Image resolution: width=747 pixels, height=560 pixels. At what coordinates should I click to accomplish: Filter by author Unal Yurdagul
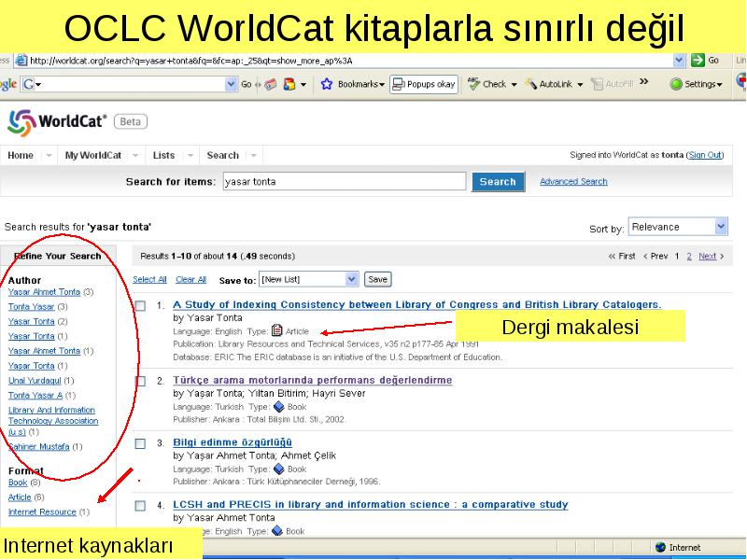(x=35, y=381)
